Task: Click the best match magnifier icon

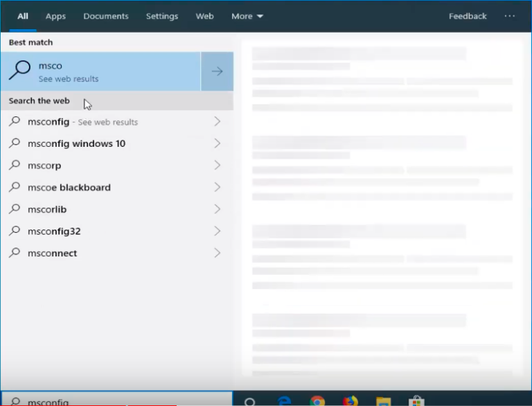Action: tap(20, 71)
